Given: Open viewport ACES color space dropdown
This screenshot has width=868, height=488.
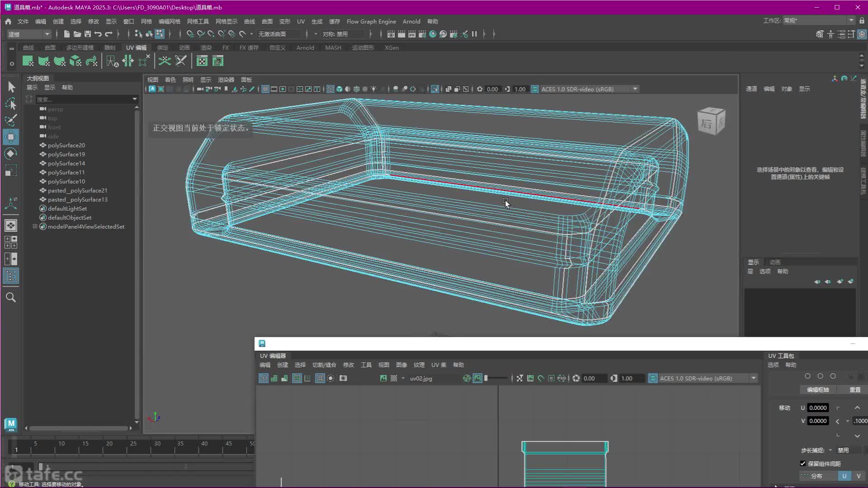Looking at the screenshot, I should (x=635, y=89).
